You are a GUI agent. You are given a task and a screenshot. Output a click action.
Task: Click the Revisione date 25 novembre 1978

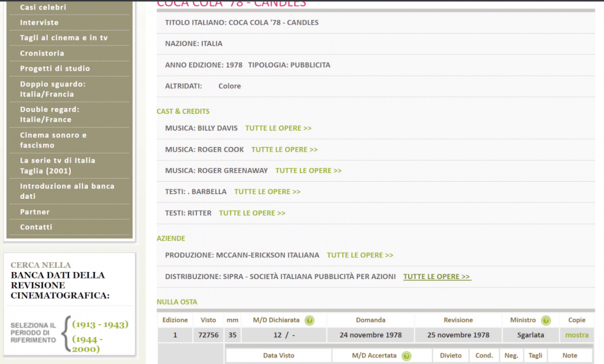(458, 335)
